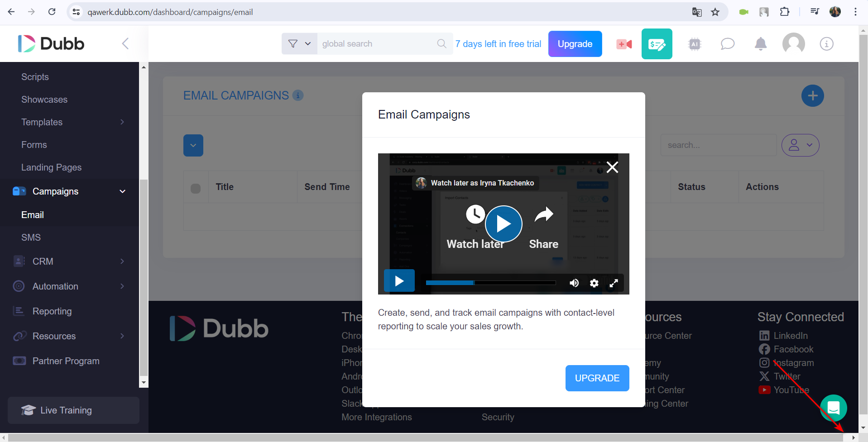
Task: Open Live Training
Action: pos(73,410)
